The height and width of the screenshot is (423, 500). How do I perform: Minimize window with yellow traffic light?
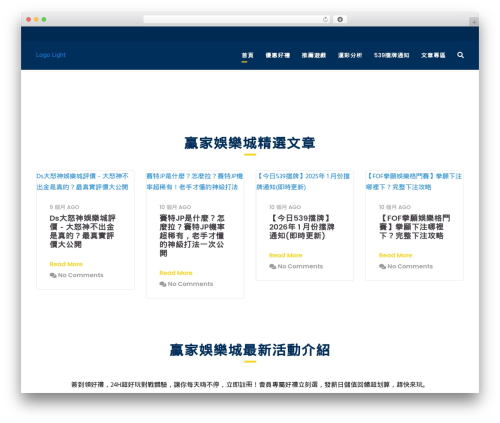(36, 19)
